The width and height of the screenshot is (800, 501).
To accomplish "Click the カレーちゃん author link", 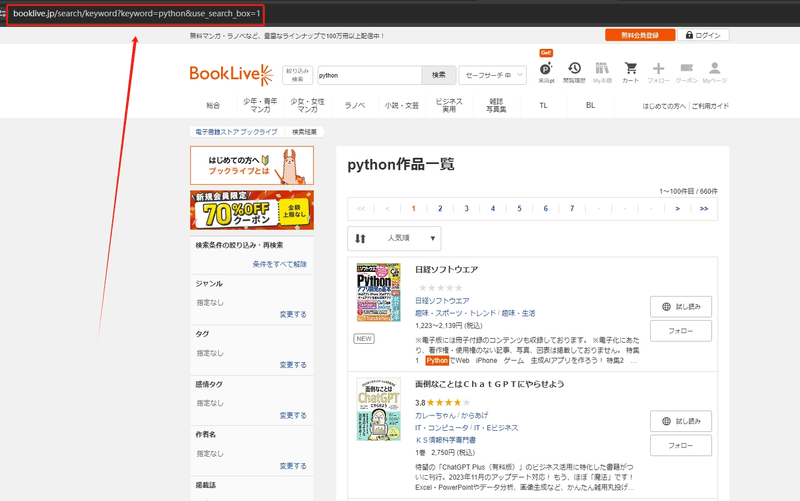I will click(x=435, y=415).
